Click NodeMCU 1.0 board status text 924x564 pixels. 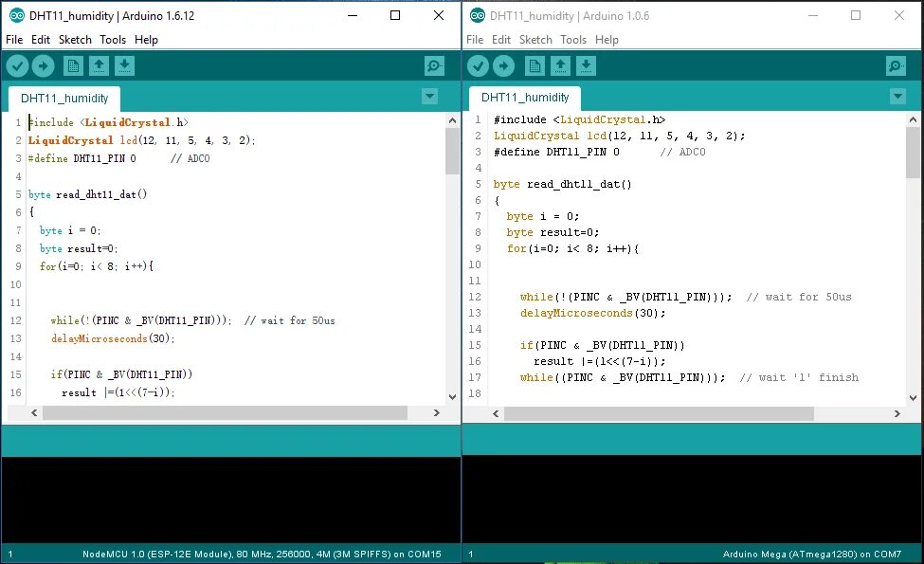point(262,554)
